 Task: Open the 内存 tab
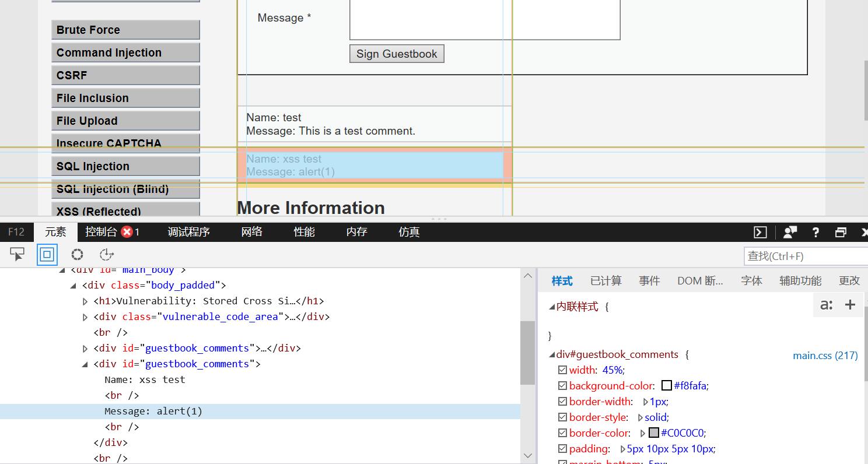[356, 232]
